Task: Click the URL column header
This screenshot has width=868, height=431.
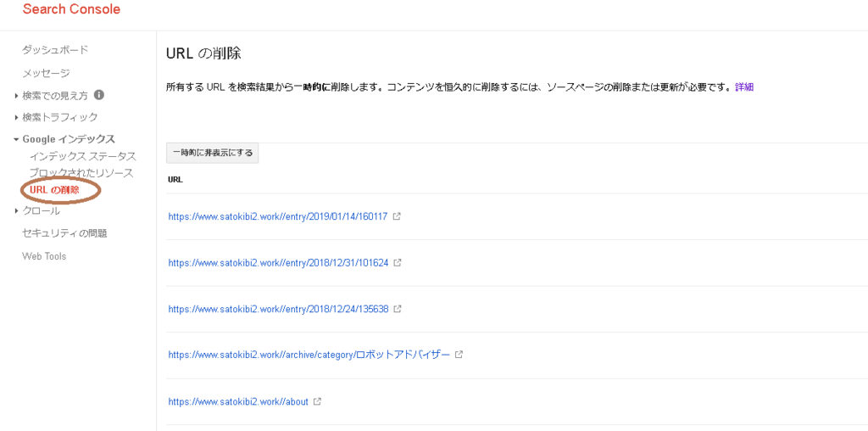Action: [175, 180]
